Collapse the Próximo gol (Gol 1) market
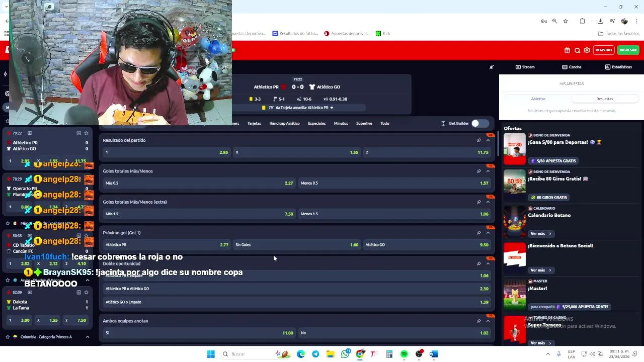Image resolution: width=644 pixels, height=362 pixels. [488, 233]
